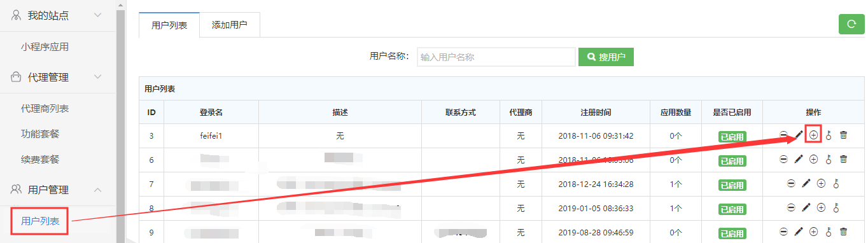Click registration time 2019-08-28 09:46:59
This screenshot has height=243, width=868.
(596, 233)
